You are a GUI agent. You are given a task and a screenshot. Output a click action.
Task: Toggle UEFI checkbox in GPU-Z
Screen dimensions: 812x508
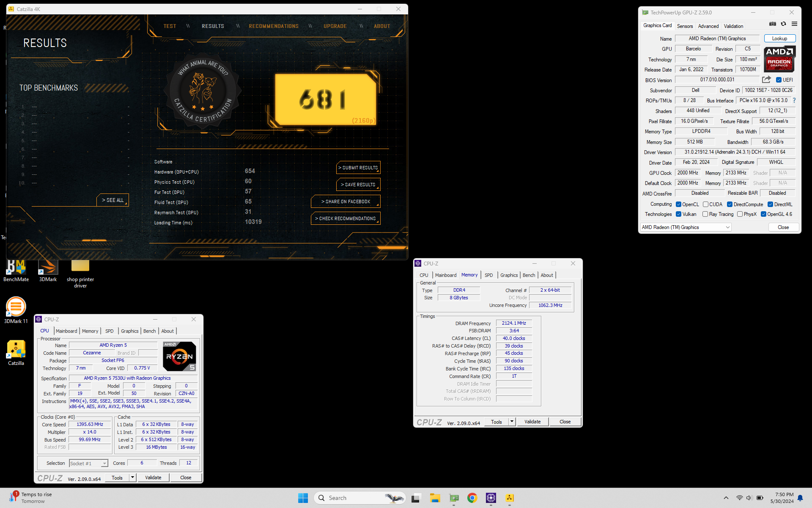[779, 80]
